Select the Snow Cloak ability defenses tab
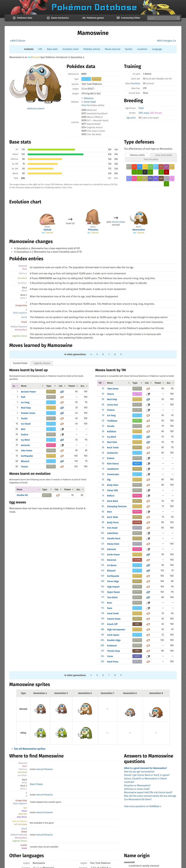186x868 pixels. coord(163,155)
